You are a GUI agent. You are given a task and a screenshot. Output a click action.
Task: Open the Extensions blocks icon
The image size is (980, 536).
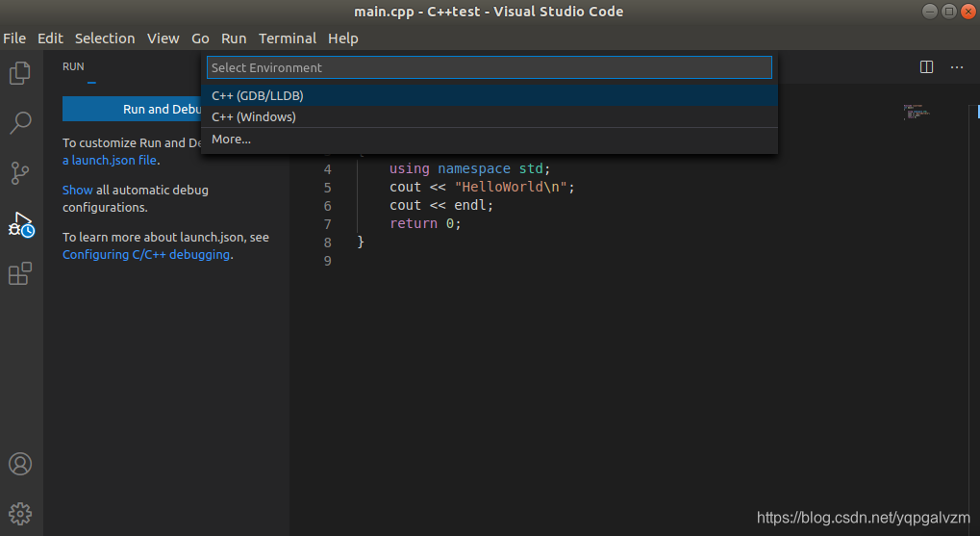pos(20,274)
